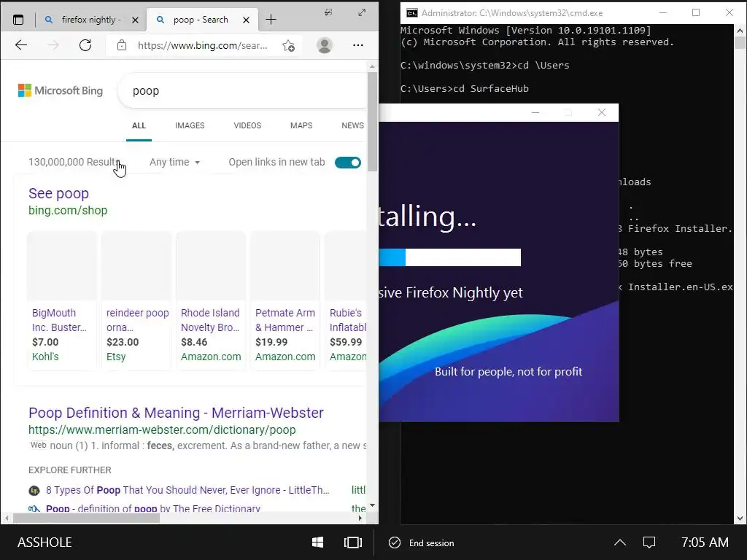Open the Windows Start button

point(318,542)
